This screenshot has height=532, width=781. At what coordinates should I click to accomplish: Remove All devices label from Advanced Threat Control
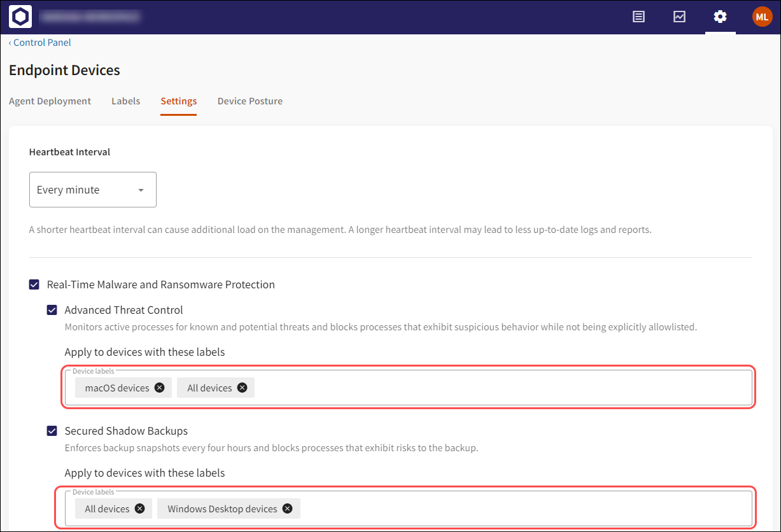pos(242,388)
